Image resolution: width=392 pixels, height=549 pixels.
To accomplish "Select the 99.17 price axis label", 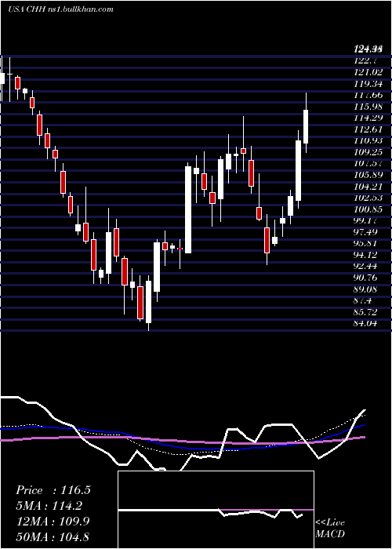I will click(x=367, y=221).
